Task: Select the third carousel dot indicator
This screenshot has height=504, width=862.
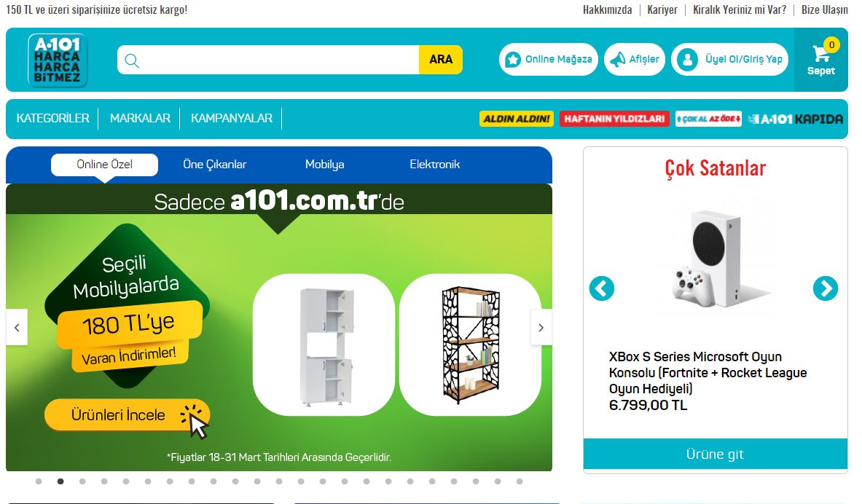Action: point(82,481)
